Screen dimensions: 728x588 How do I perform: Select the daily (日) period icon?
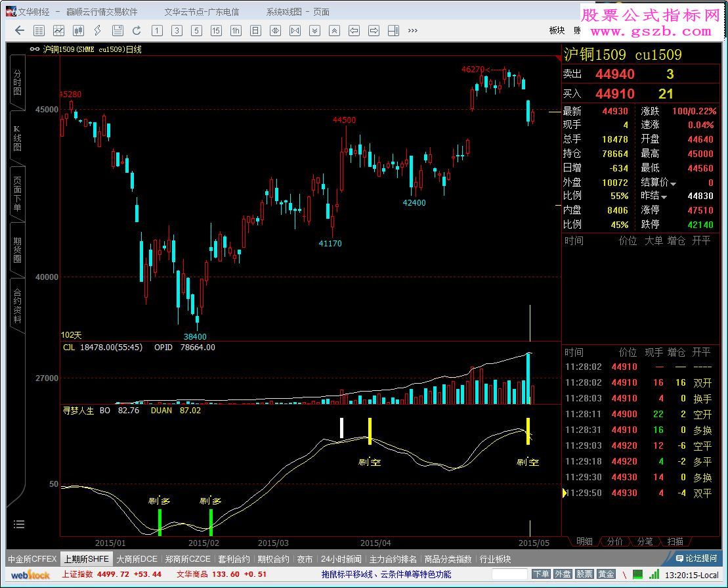tap(255, 31)
